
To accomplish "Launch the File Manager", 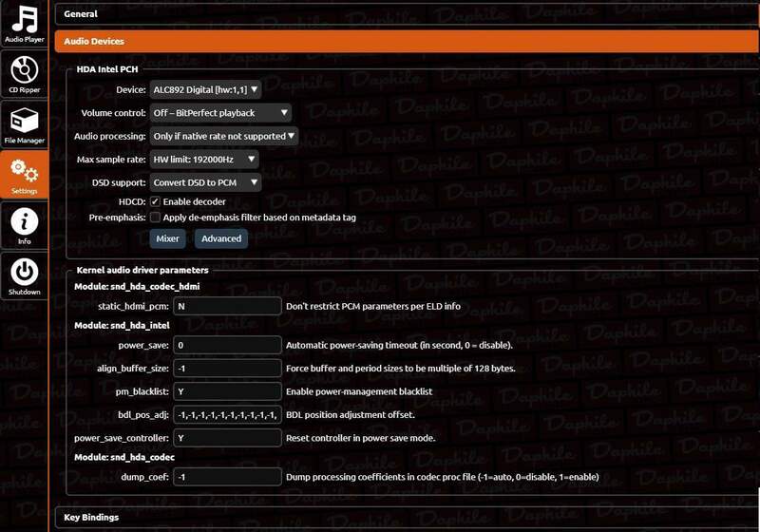I will (x=24, y=125).
